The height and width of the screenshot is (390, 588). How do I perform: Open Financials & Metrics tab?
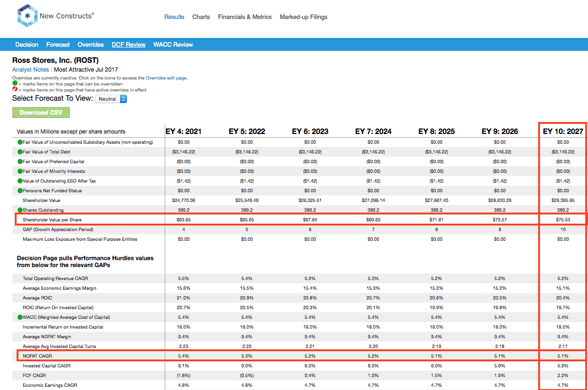tap(245, 17)
